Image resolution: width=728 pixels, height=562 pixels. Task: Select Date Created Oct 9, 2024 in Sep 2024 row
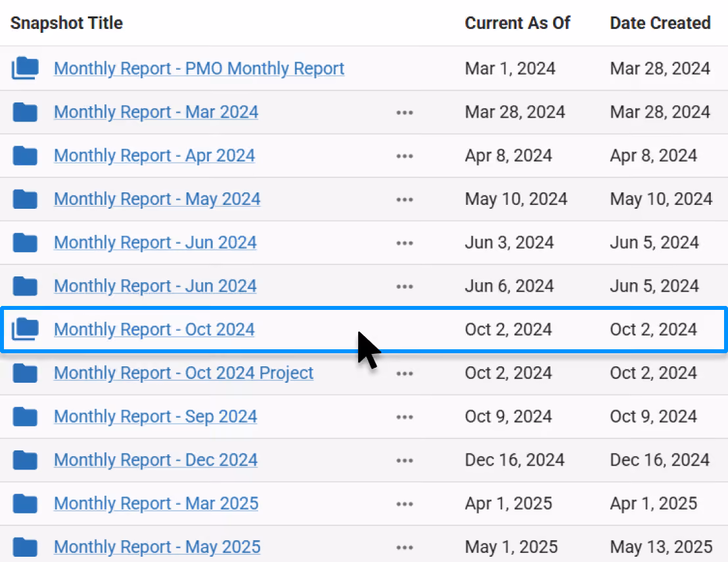[x=653, y=417]
